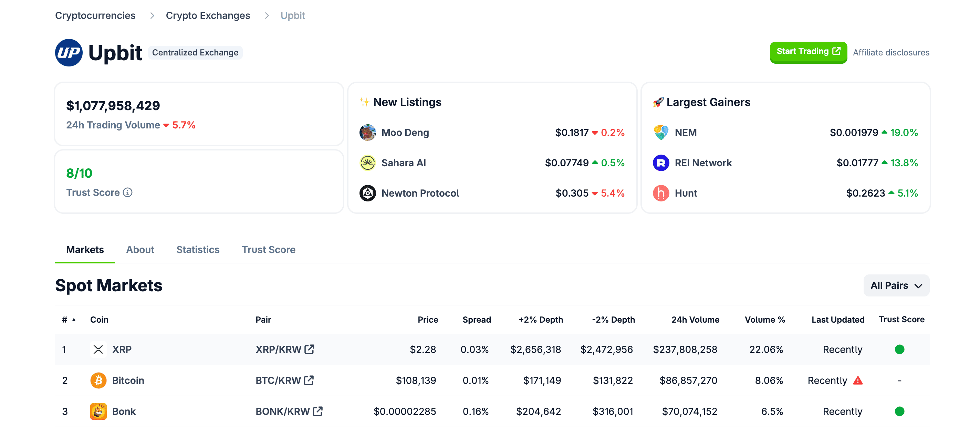Sort by the 24h Volume column header
The image size is (980, 428).
point(696,320)
